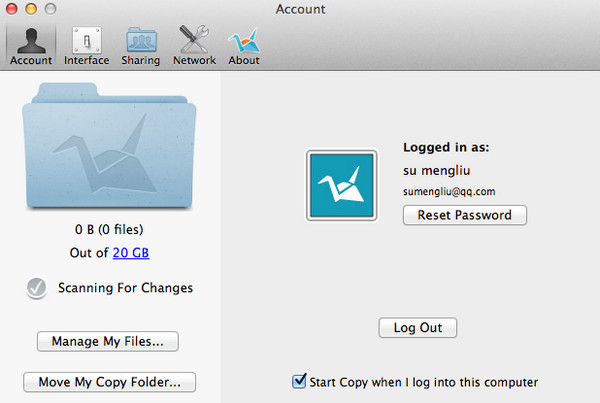600x403 pixels.
Task: Close the Account window with red button
Action: 12,8
